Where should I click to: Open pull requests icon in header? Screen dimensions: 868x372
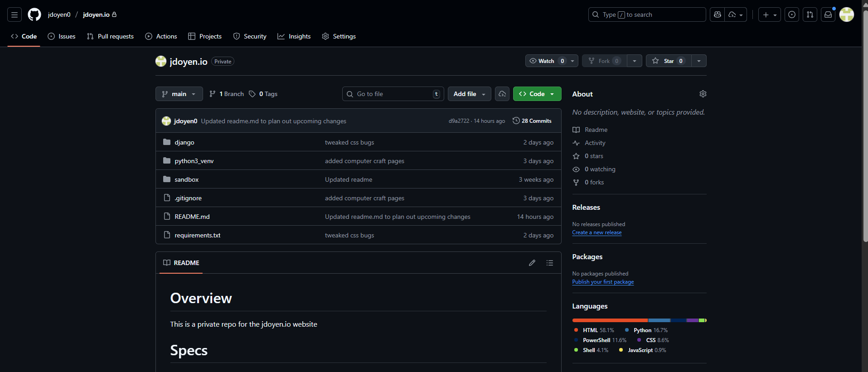[810, 14]
